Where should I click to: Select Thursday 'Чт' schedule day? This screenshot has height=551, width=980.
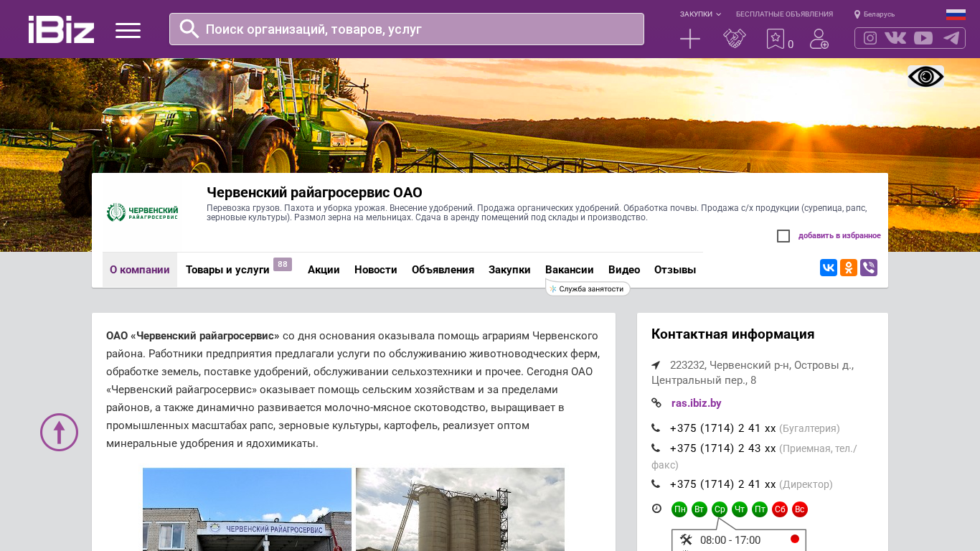(740, 509)
